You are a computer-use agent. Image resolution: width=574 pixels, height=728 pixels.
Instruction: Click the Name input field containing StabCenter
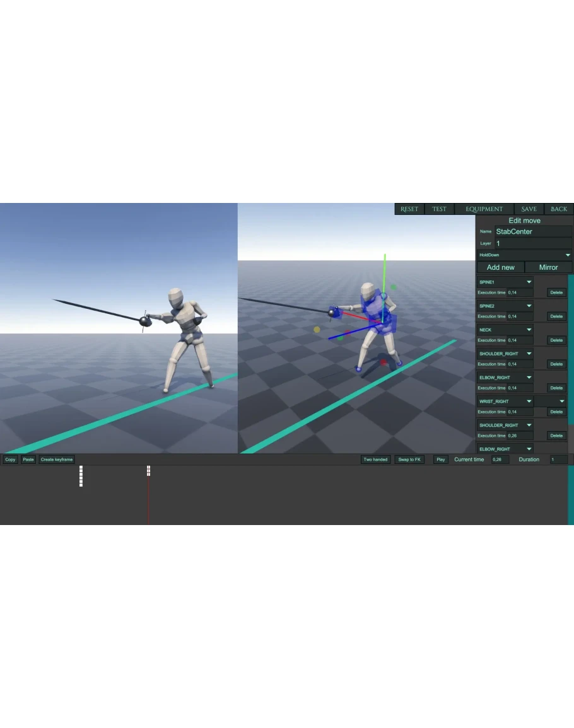(532, 231)
